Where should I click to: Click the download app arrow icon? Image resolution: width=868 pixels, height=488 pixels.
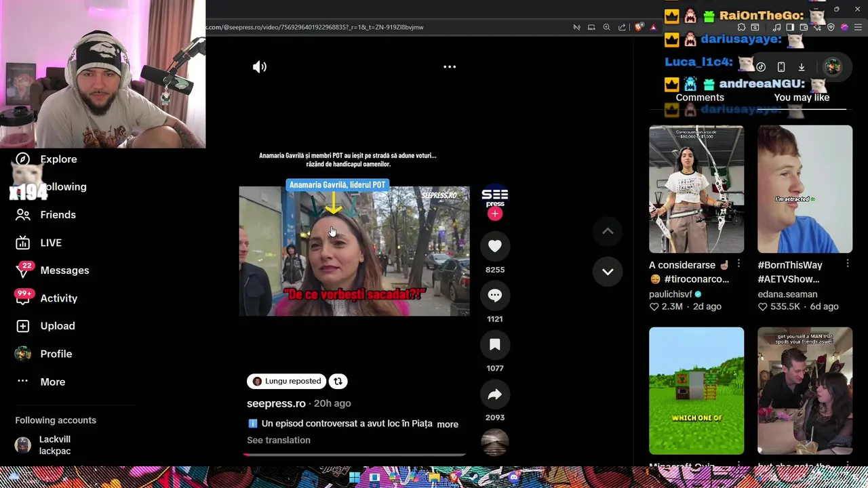pyautogui.click(x=802, y=67)
